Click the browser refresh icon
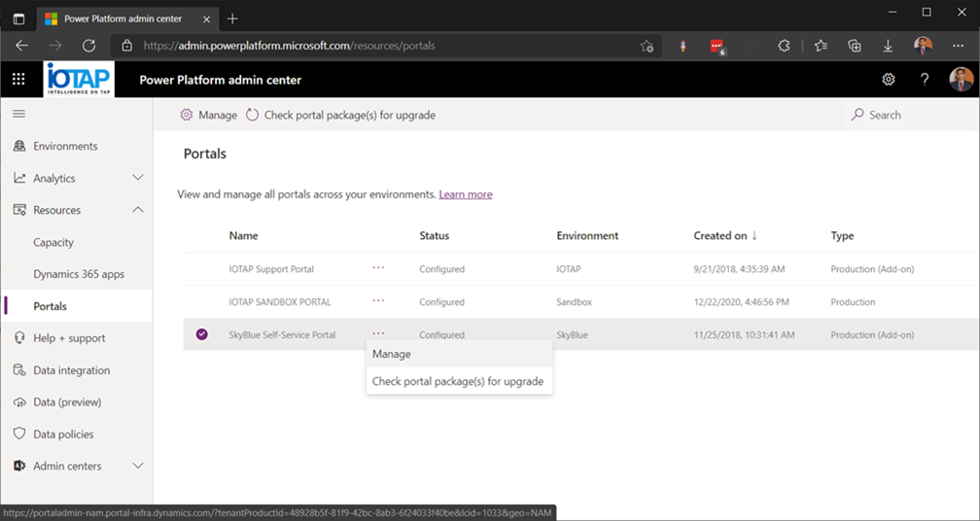 click(x=88, y=46)
